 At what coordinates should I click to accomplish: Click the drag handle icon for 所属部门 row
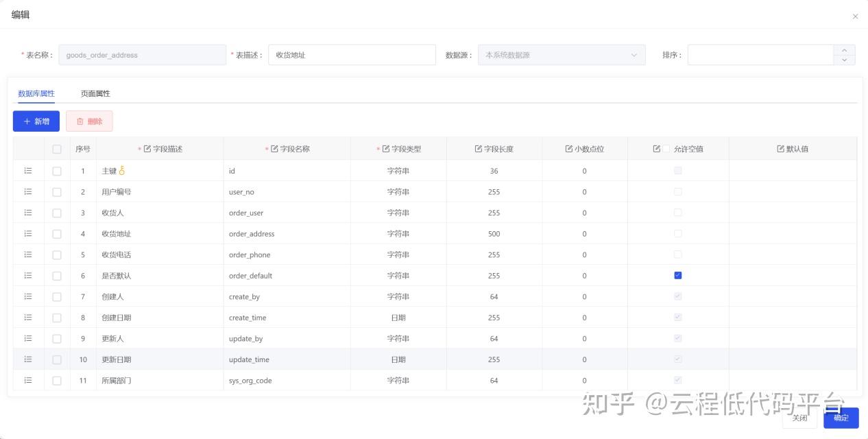click(x=28, y=380)
